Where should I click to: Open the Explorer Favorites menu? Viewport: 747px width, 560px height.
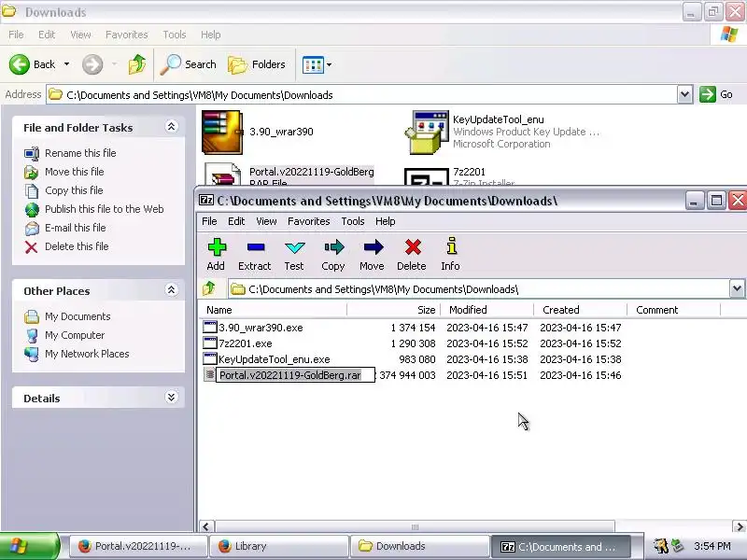pyautogui.click(x=126, y=35)
